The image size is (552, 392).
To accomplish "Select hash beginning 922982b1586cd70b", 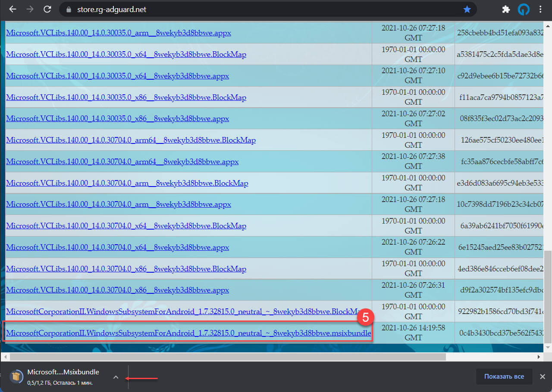I will [x=500, y=311].
